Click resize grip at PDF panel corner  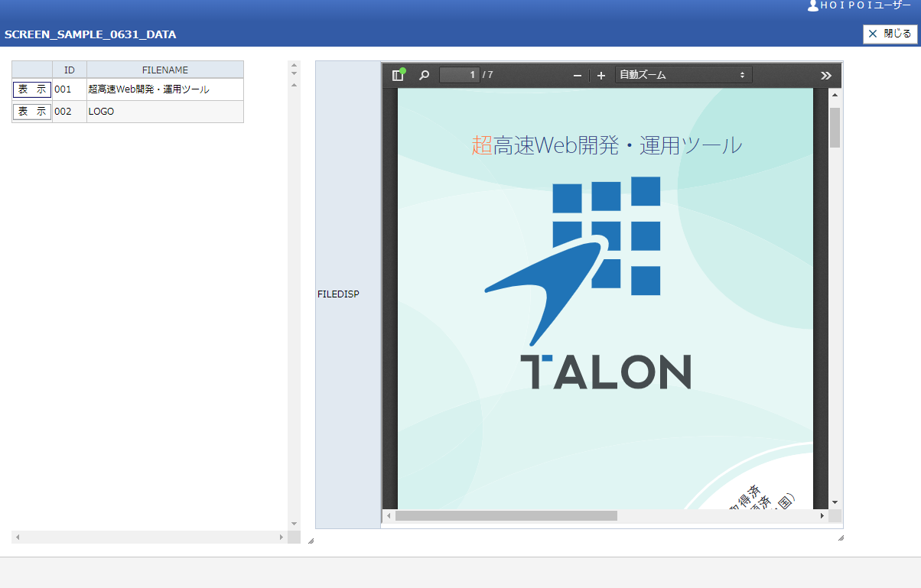pyautogui.click(x=841, y=538)
